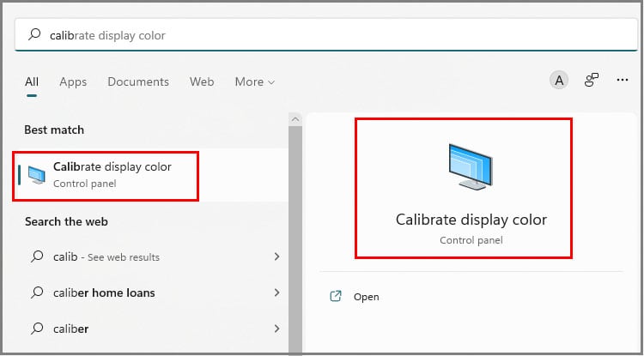Click the large monitor icon in preview pane

point(471,166)
